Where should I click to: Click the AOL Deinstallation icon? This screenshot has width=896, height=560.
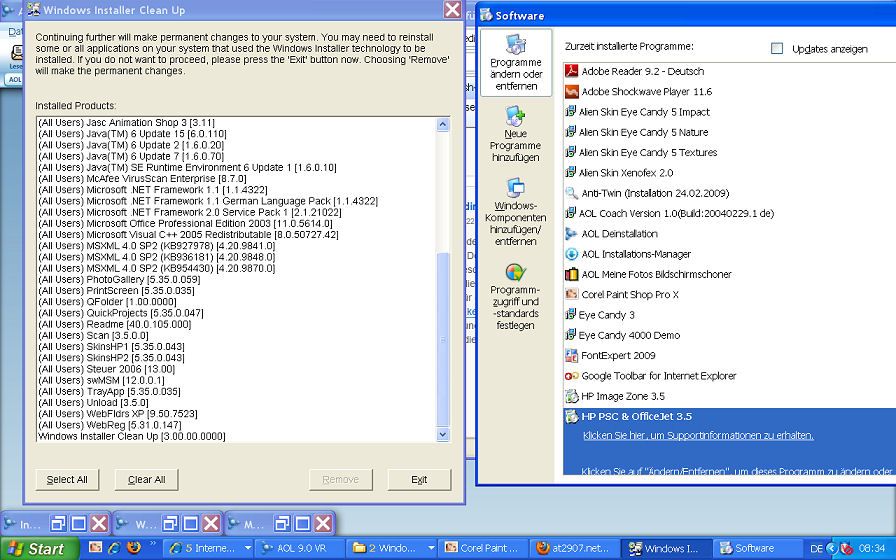571,234
